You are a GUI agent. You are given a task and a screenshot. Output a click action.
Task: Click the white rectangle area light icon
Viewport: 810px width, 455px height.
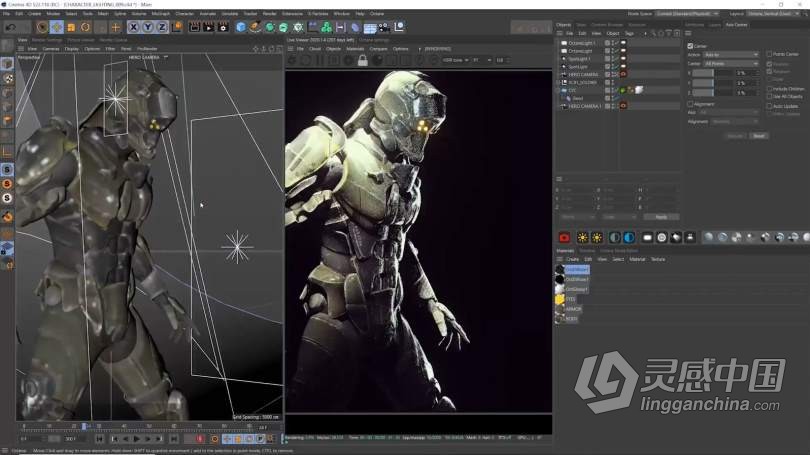coord(647,238)
